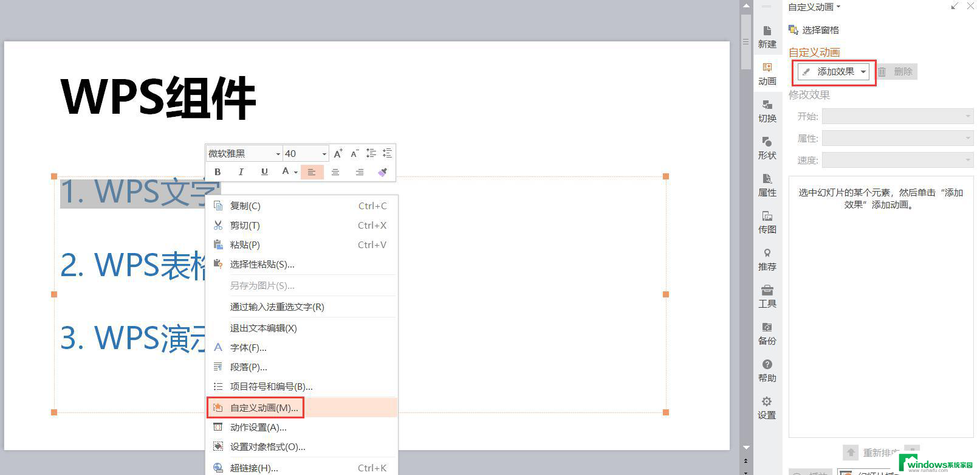Decrease font size with A- icon

[x=355, y=153]
